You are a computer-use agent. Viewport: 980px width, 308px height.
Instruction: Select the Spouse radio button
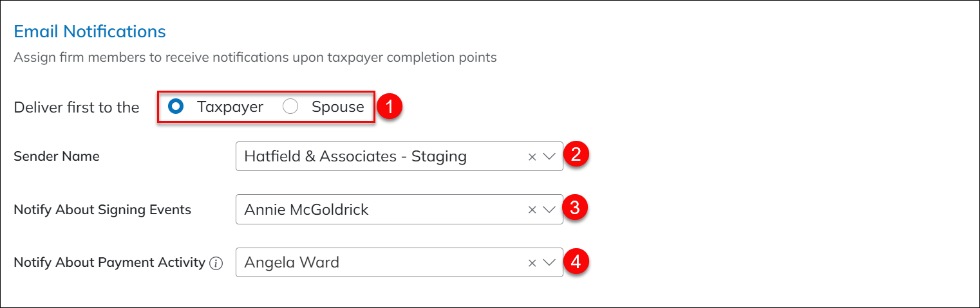(290, 107)
